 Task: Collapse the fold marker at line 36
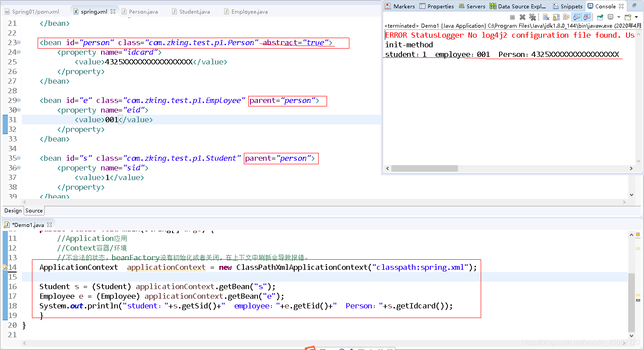click(19, 168)
